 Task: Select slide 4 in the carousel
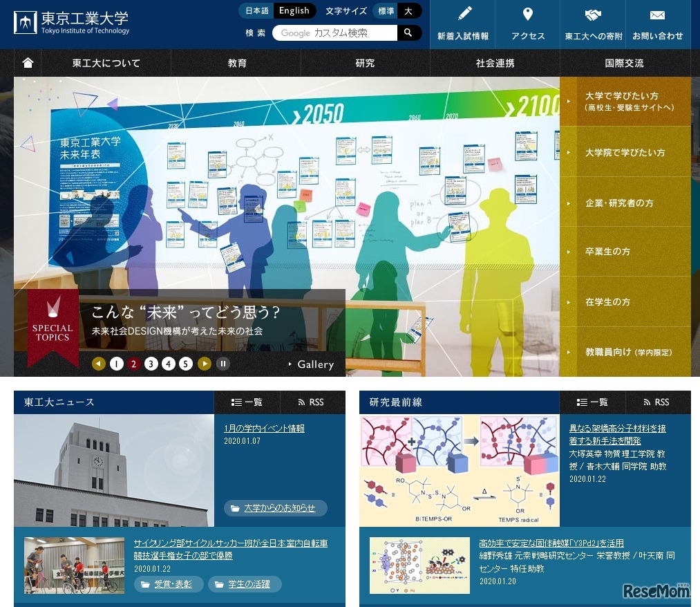pos(168,363)
